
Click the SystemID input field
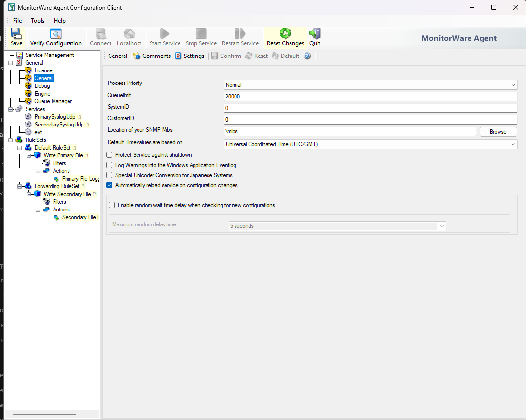point(371,108)
